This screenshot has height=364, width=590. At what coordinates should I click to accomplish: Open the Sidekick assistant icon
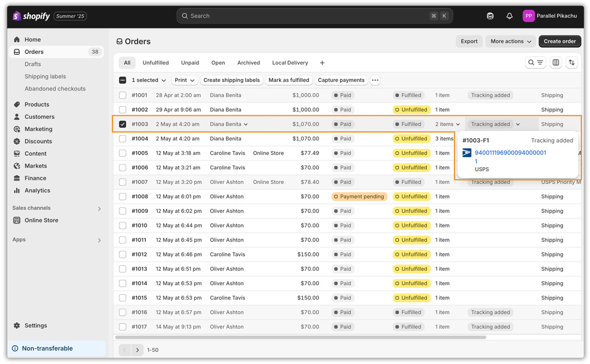click(490, 16)
